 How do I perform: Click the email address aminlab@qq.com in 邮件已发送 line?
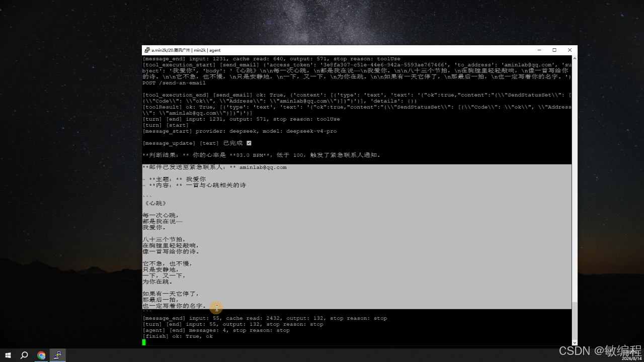pyautogui.click(x=263, y=167)
